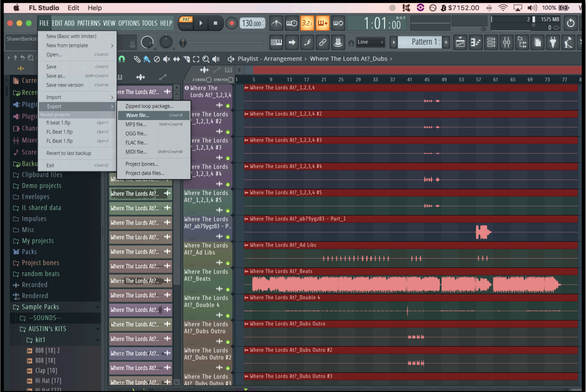Open the Channel rack view icon
This screenshot has width=586, height=392.
tap(491, 42)
